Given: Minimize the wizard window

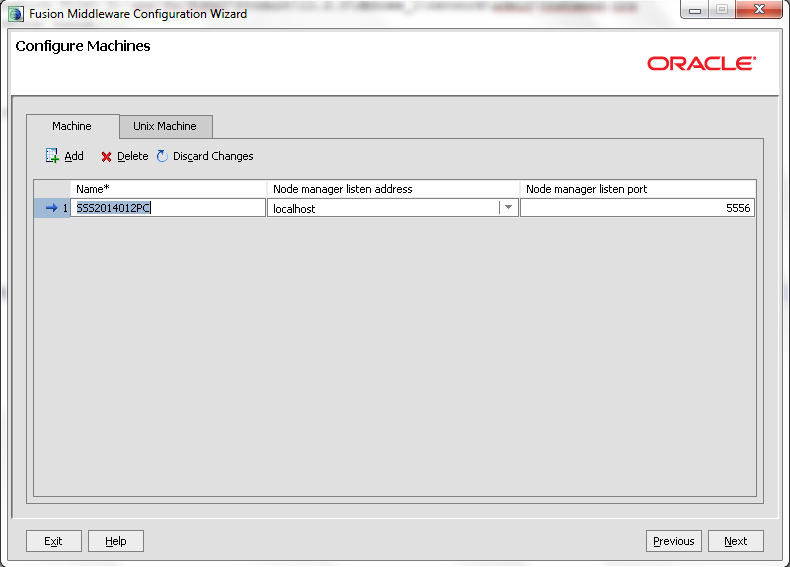Looking at the screenshot, I should pyautogui.click(x=695, y=10).
